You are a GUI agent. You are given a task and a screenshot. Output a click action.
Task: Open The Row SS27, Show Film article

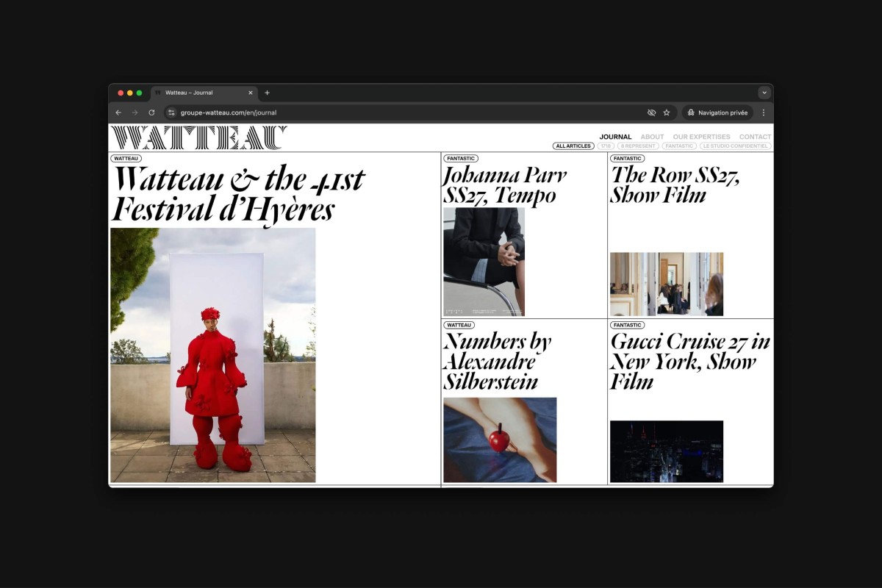[x=675, y=185]
